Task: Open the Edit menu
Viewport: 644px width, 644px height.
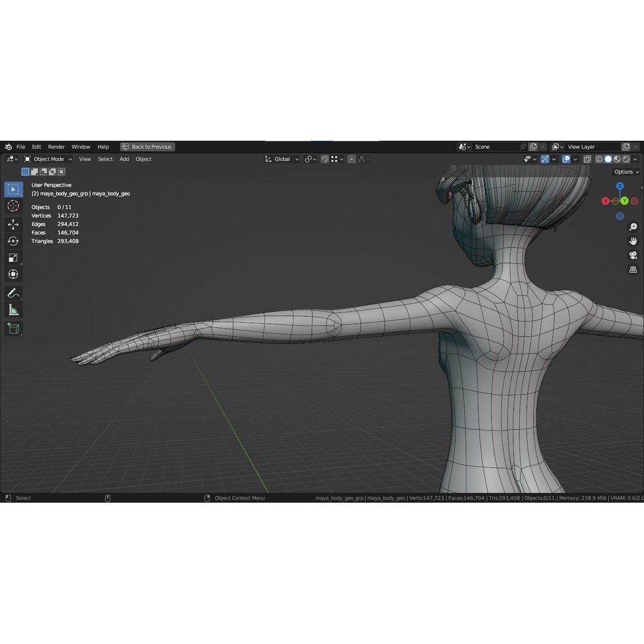Action: (36, 147)
